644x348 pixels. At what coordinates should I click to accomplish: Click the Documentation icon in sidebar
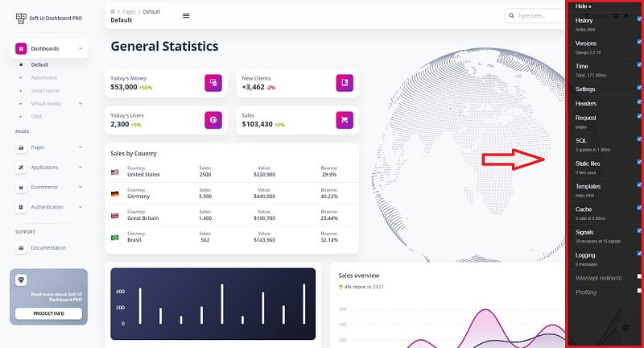pos(22,248)
